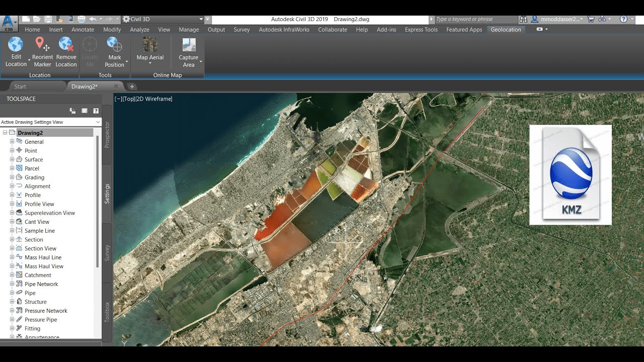Select the Fitting tree item
Screen dimensions: 644x362
(32, 329)
